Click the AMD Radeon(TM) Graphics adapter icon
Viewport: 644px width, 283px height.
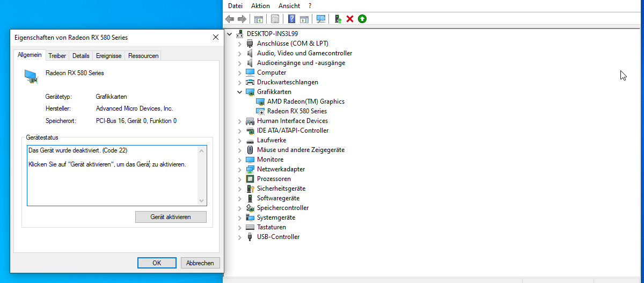tap(261, 101)
